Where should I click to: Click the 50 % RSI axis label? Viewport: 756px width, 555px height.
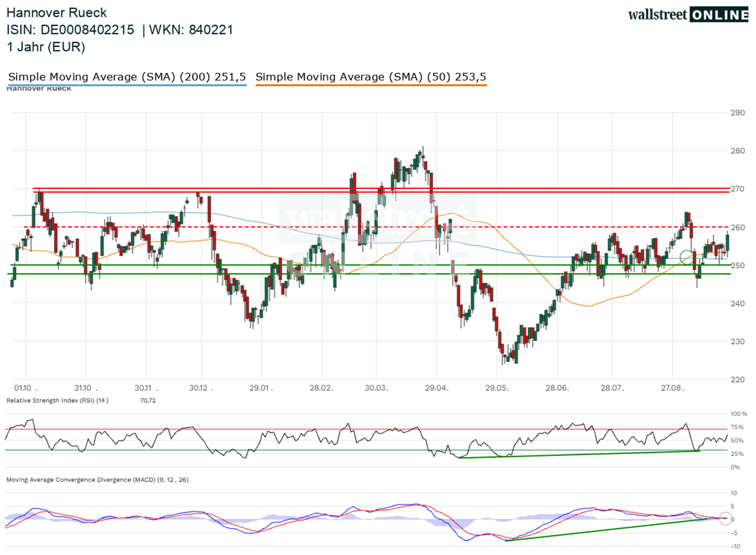pyautogui.click(x=737, y=440)
